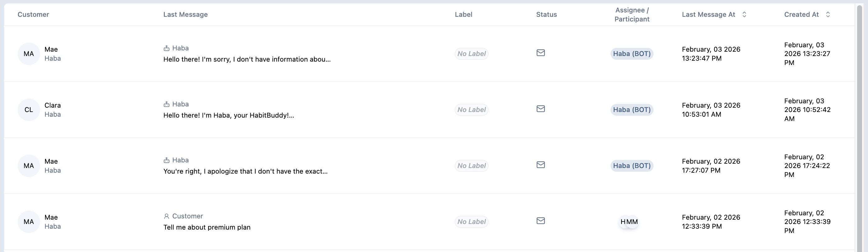Sort by Created At column arrows
The height and width of the screenshot is (252, 868).
(x=828, y=15)
